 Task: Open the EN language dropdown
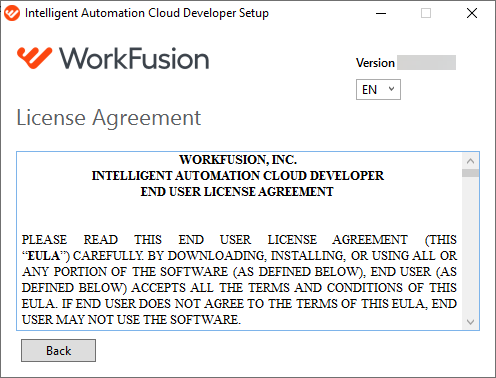(378, 89)
